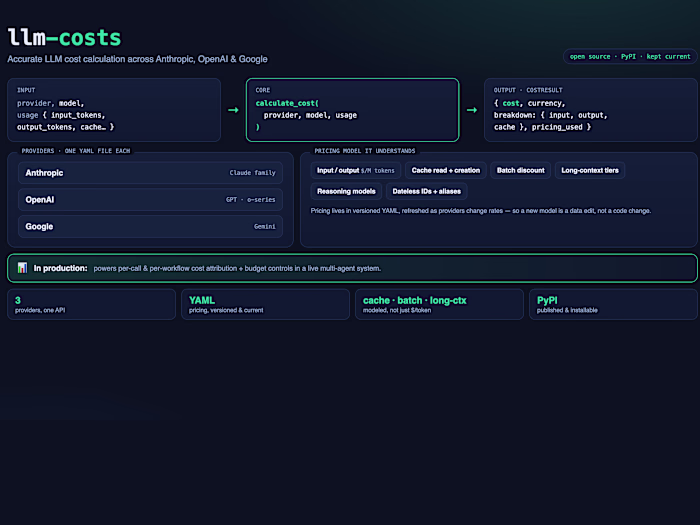The image size is (700, 525).
Task: Click the '3 providers, one API' stat card
Action: tap(92, 304)
